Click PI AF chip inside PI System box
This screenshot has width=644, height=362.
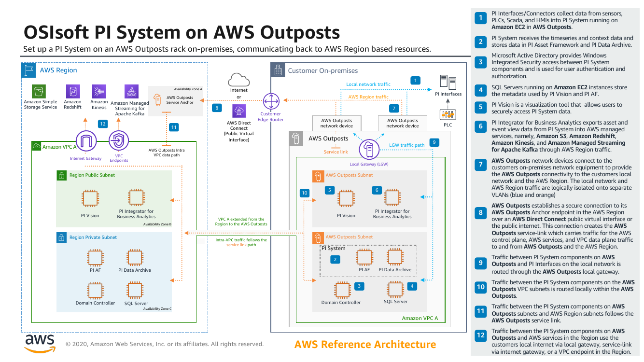(x=364, y=258)
